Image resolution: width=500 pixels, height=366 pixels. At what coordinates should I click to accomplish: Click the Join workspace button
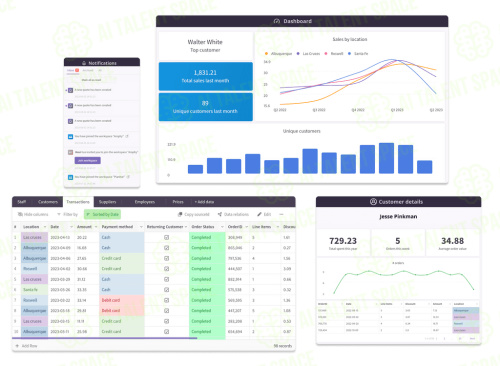click(88, 160)
